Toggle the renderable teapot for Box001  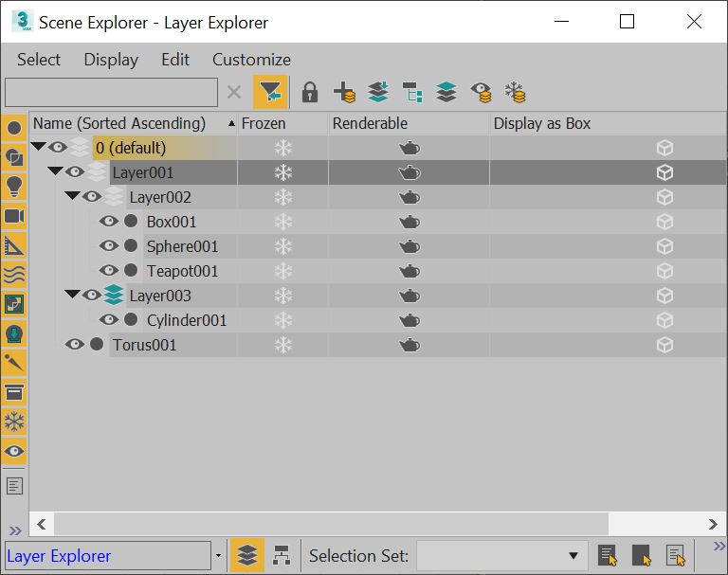pyautogui.click(x=409, y=222)
